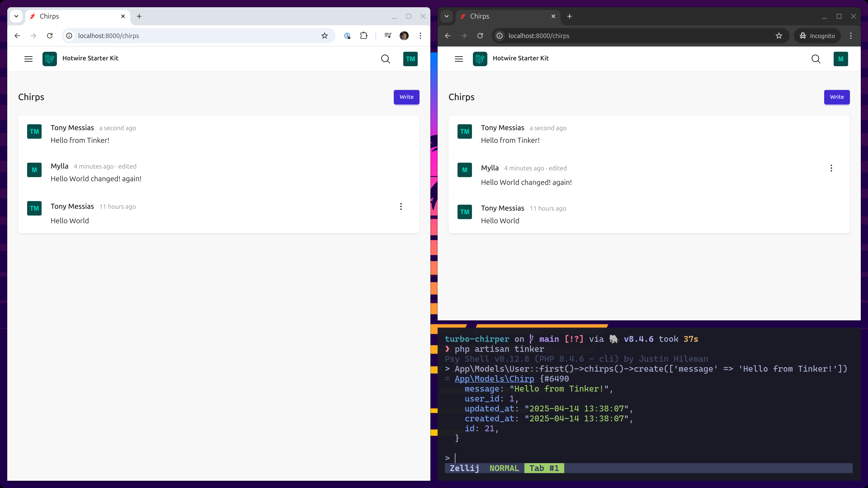Screen dimensions: 868x488
Task: Click search icon in left Chirps page
Action: [x=385, y=59]
